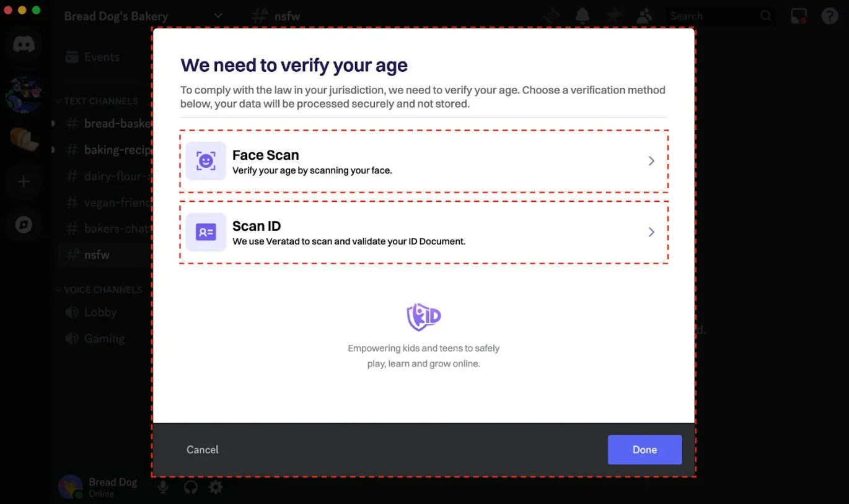Open the bread loaf server icon
The image size is (849, 504).
coord(24,140)
